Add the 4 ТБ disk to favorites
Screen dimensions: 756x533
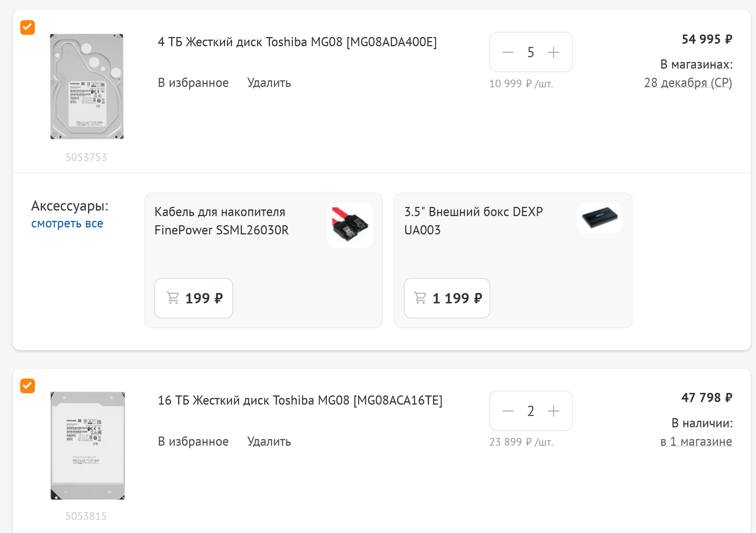point(193,83)
